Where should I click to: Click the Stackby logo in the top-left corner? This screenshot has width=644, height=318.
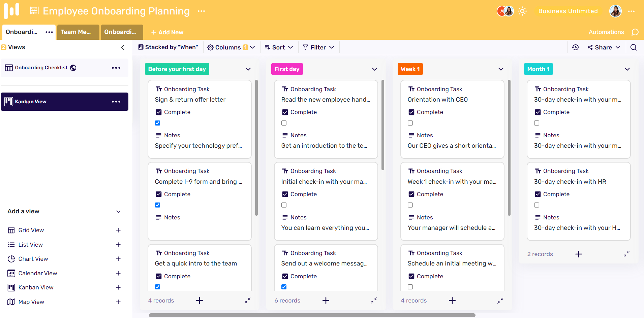[11, 11]
